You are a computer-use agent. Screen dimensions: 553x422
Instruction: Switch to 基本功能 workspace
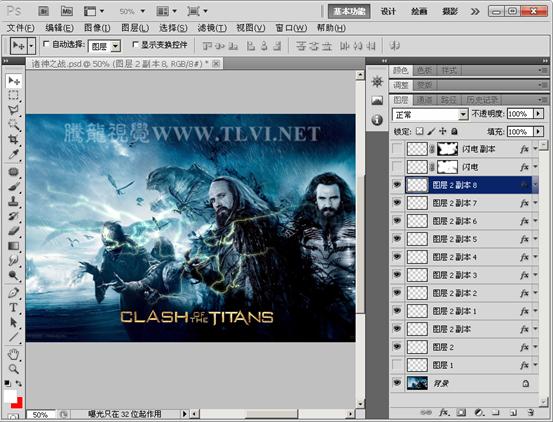349,12
